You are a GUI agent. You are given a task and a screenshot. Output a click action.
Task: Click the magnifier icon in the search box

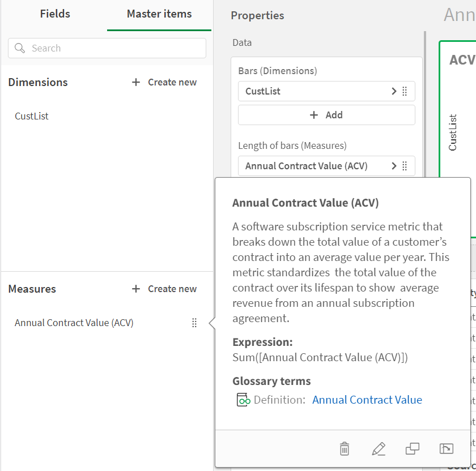tap(20, 48)
